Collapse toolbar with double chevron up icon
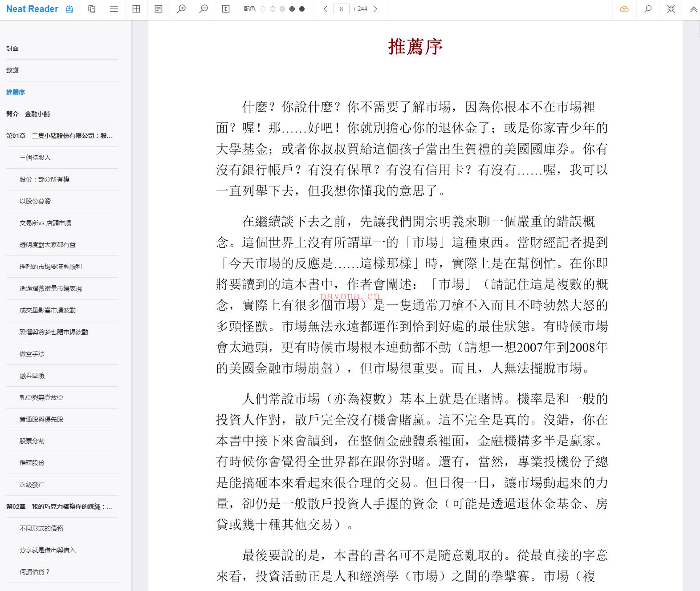 [x=693, y=9]
